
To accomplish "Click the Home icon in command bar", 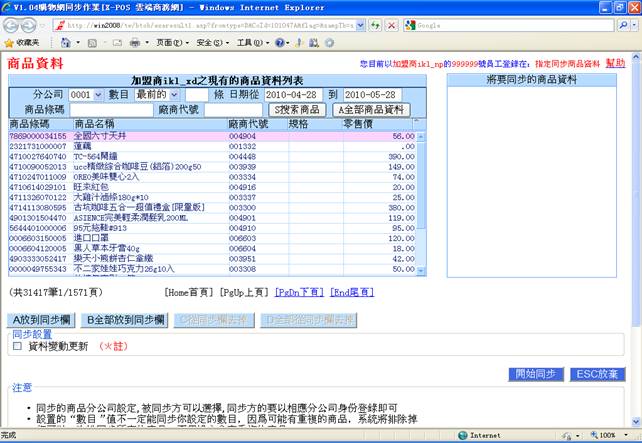I will tap(66, 43).
